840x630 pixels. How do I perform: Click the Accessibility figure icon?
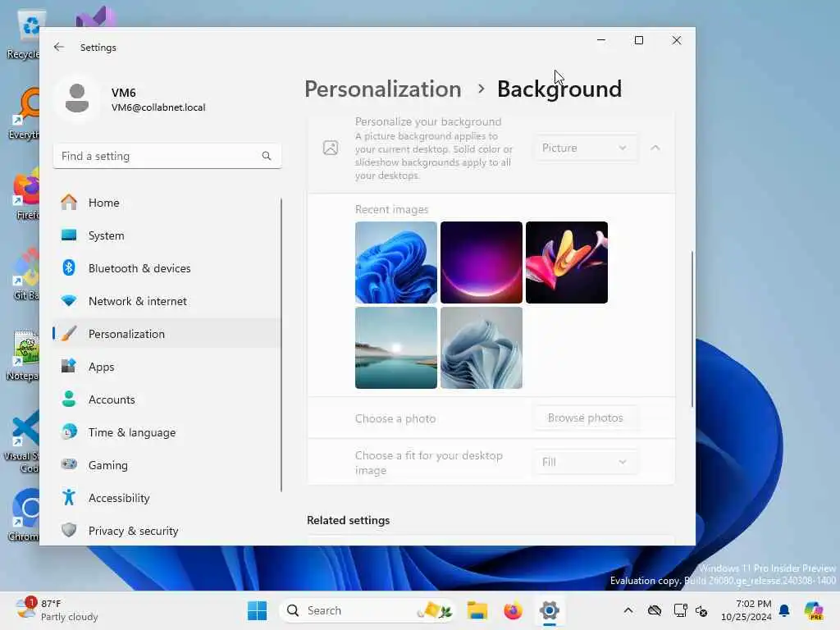pos(69,498)
